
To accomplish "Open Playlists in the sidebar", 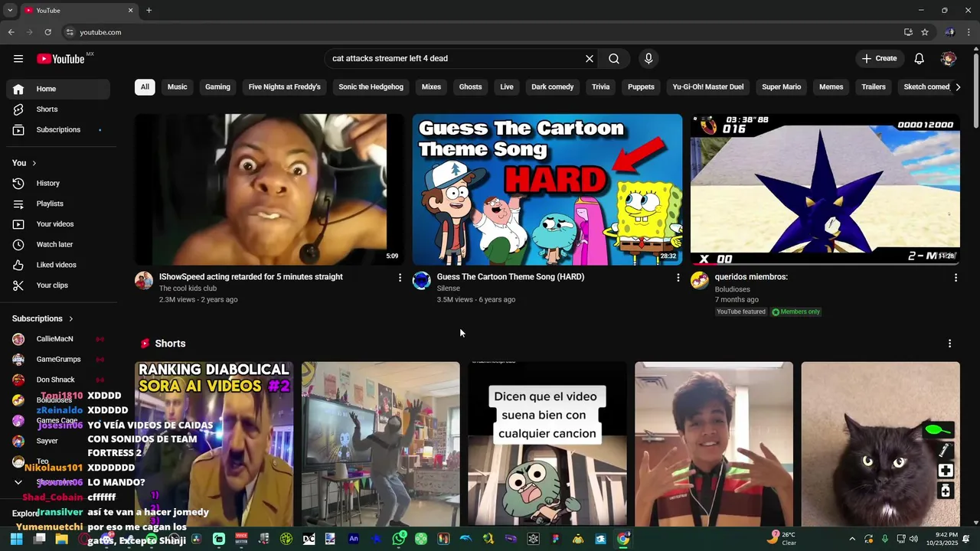I will 58,204.
